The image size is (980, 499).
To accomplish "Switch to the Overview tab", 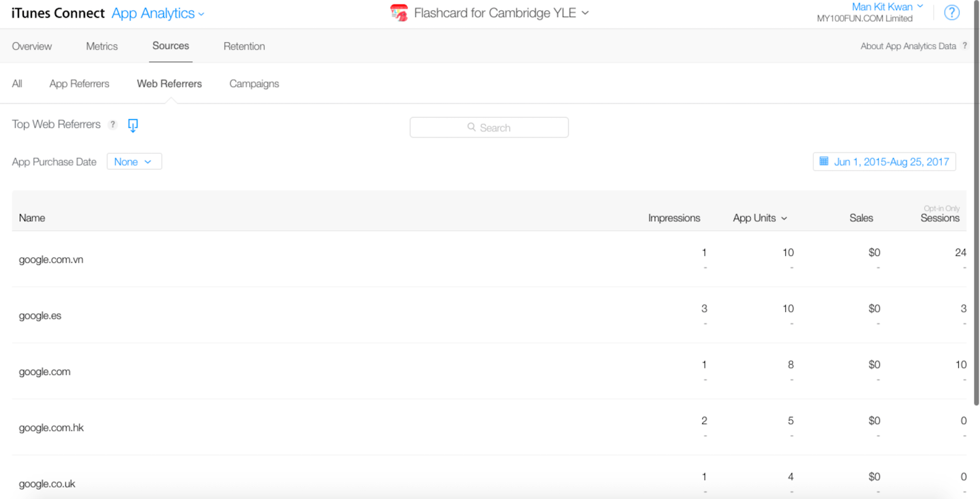I will click(x=32, y=46).
